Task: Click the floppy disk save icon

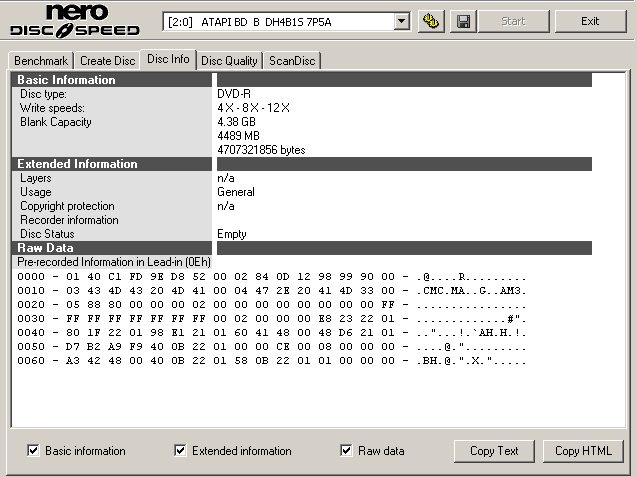Action: [x=463, y=21]
